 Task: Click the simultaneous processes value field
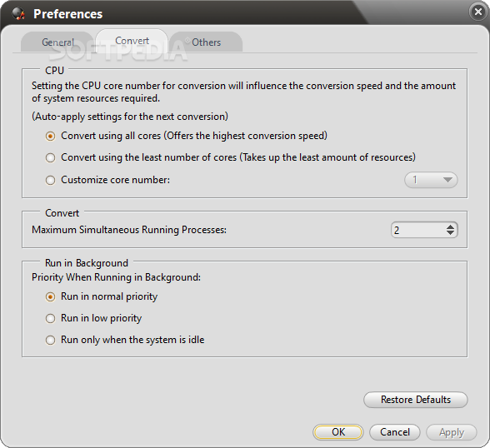(x=417, y=230)
